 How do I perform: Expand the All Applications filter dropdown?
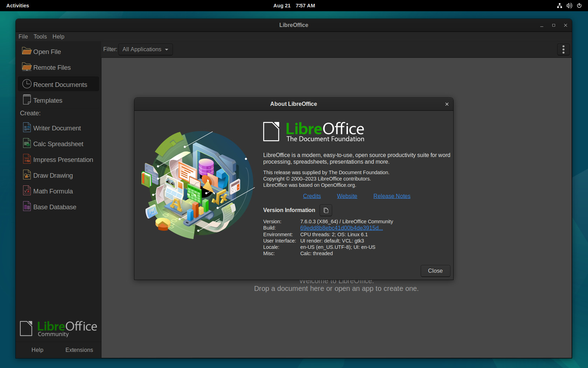point(145,49)
